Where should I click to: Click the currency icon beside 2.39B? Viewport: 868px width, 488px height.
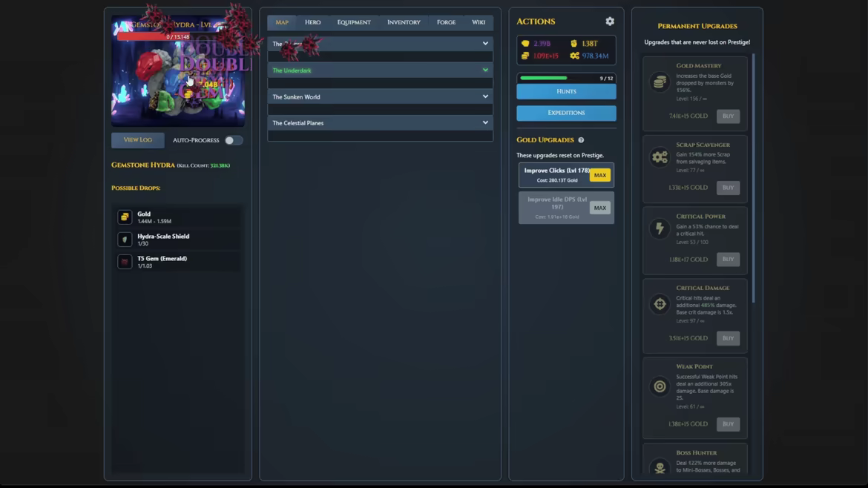pyautogui.click(x=525, y=43)
